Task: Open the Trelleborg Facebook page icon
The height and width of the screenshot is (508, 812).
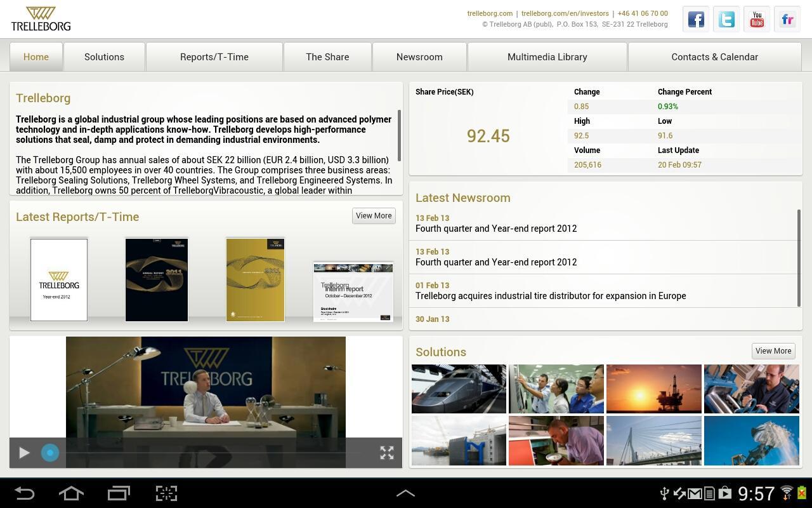Action: point(696,20)
